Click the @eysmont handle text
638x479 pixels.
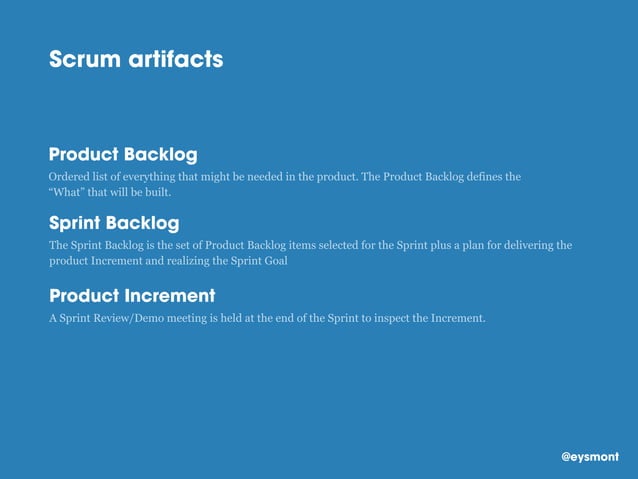point(590,457)
